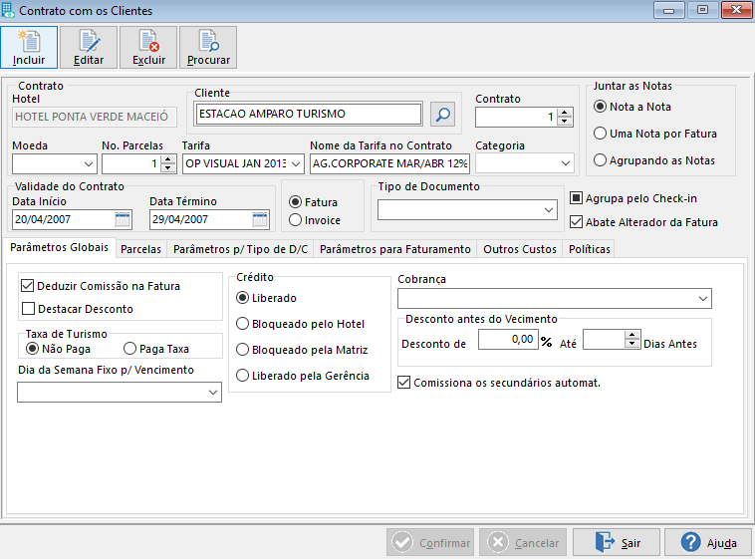
Task: Toggle Agrupa pelo Check-in checkbox
Action: point(633,198)
